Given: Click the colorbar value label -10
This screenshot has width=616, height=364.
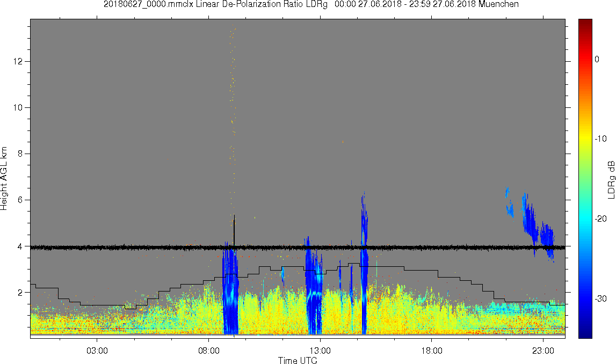Looking at the screenshot, I should click(600, 139).
